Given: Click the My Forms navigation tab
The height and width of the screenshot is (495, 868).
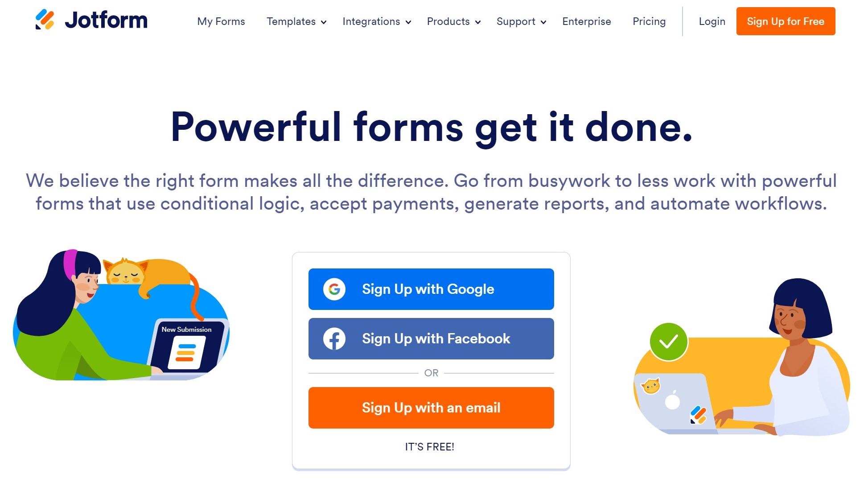Looking at the screenshot, I should (x=221, y=21).
